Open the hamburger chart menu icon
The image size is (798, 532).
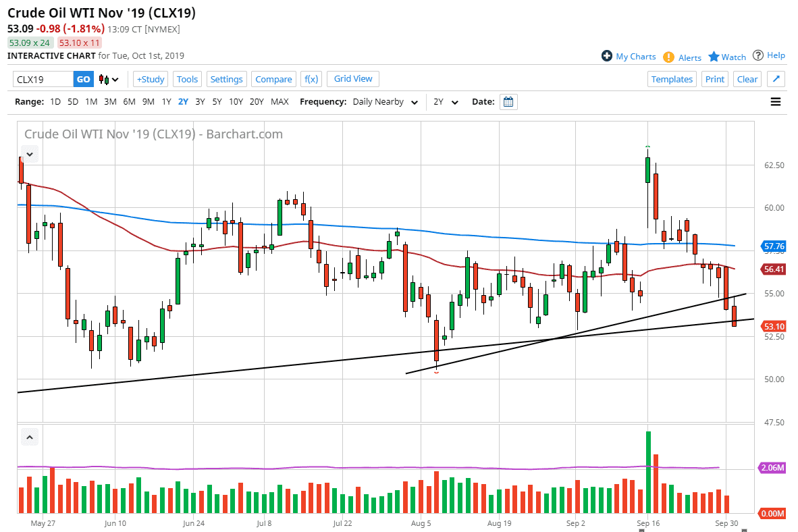[x=775, y=101]
